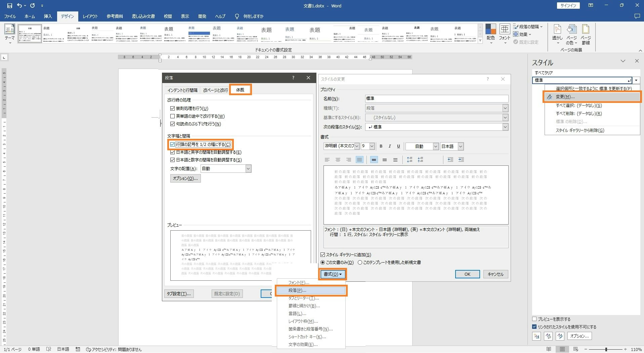Open font size dropdown showing 9

point(372,146)
